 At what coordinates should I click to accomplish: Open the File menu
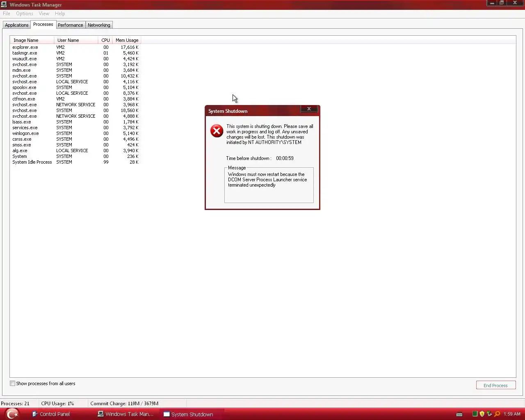7,14
